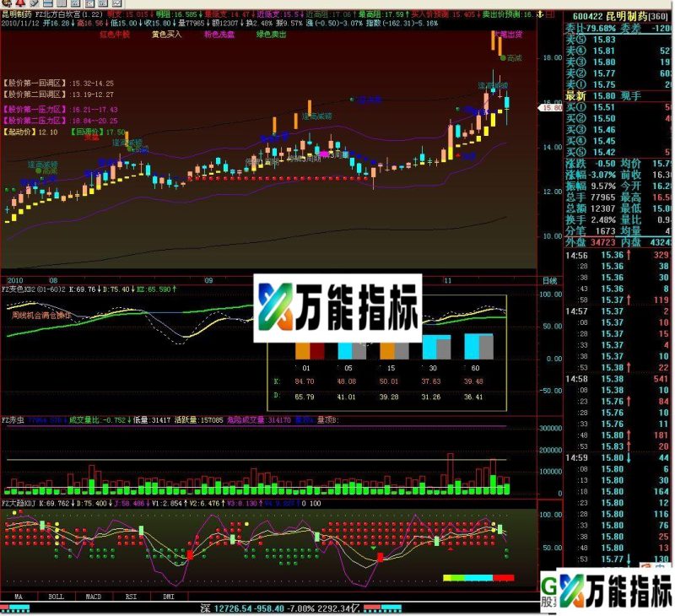Click the 周线机会满仓操作 note on KD chart
The width and height of the screenshot is (675, 616).
41,315
